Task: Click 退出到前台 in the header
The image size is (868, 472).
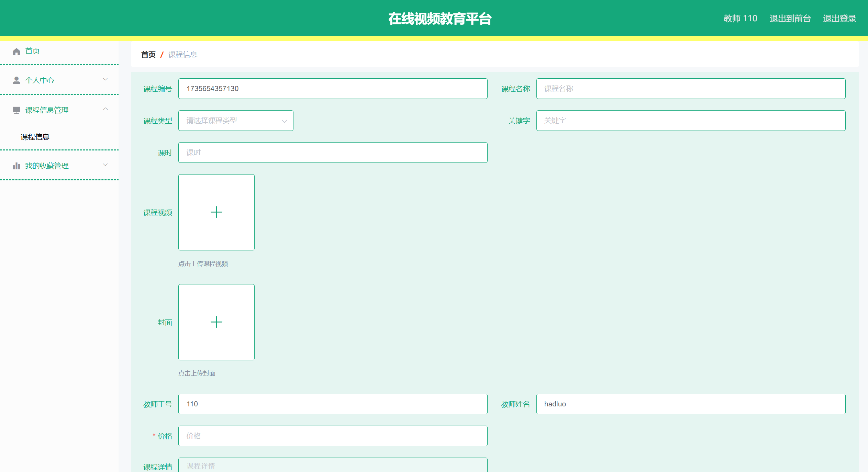Action: click(790, 19)
